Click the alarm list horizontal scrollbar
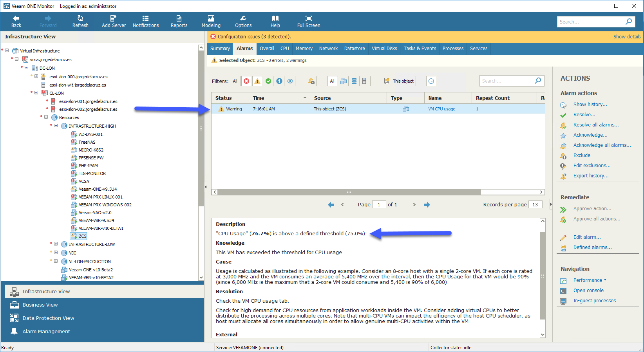The width and height of the screenshot is (644, 352). tap(349, 192)
